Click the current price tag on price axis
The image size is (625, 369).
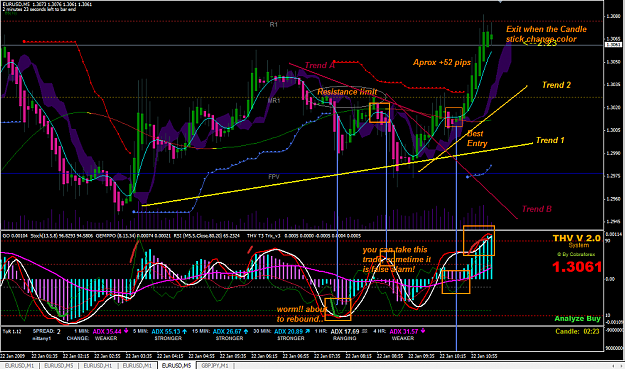click(x=613, y=45)
